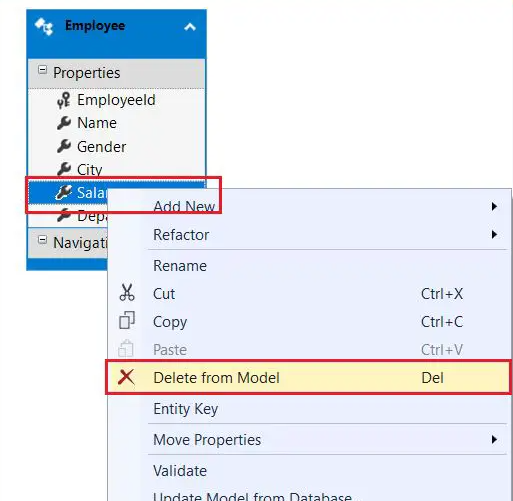513x501 pixels.
Task: Collapse the Employee entity with chevron
Action: pos(190,27)
